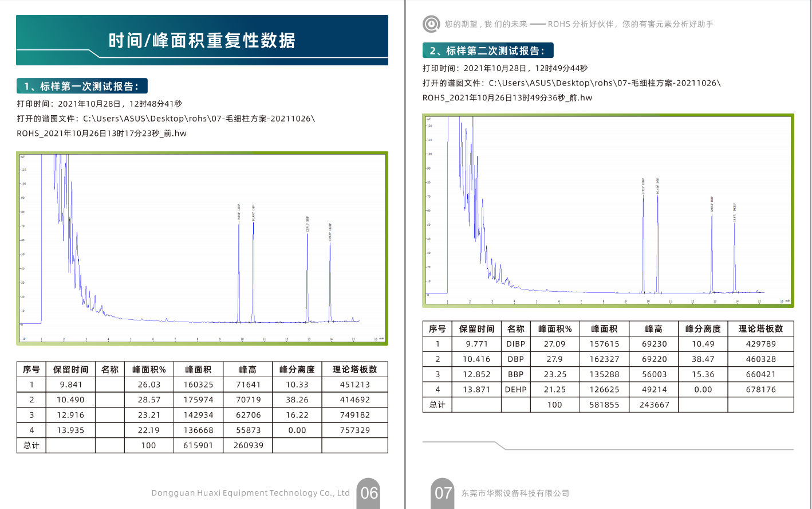
Task: Click the Dongguan Huaxi Equipment Technology footer text
Action: [250, 493]
